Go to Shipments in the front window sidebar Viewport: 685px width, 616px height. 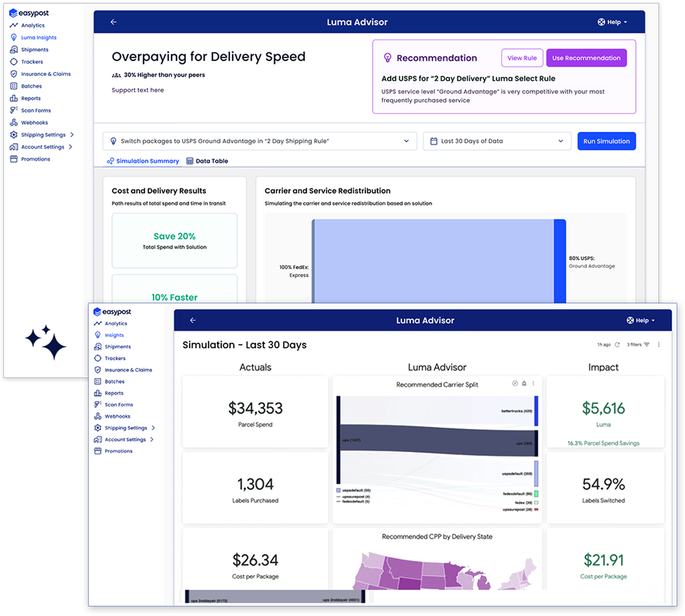point(112,347)
